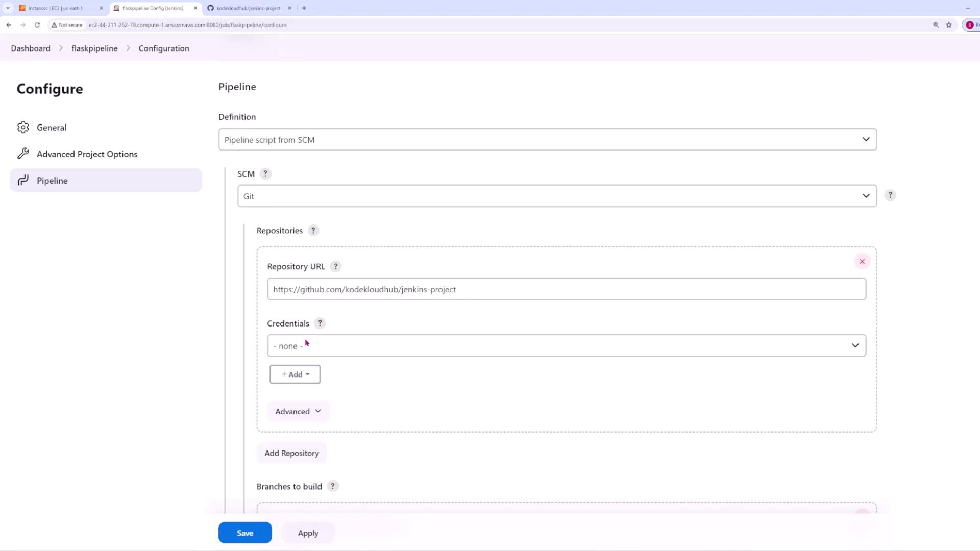Screen dimensions: 980x551
Task: Bookmark this page with star icon
Action: point(949,24)
